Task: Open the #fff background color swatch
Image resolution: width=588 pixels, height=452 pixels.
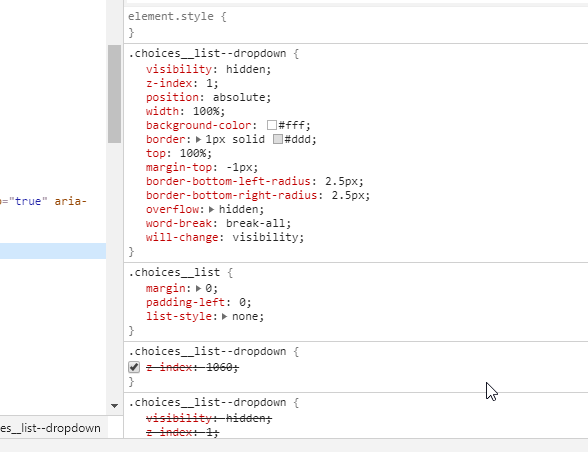Action: pos(272,125)
